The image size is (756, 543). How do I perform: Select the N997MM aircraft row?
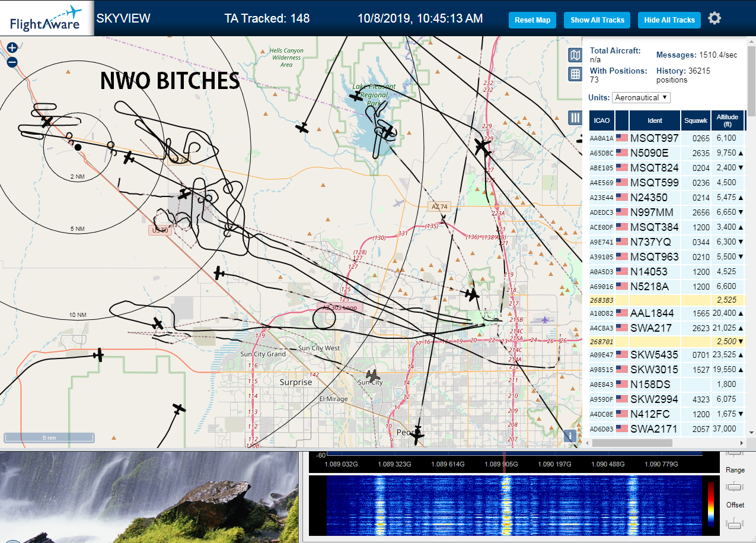[666, 212]
